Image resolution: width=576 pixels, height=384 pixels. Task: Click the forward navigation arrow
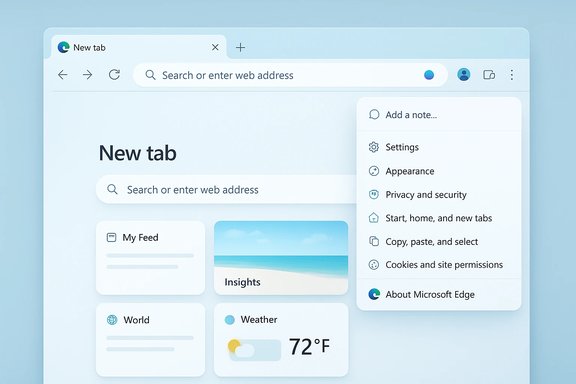coord(87,75)
